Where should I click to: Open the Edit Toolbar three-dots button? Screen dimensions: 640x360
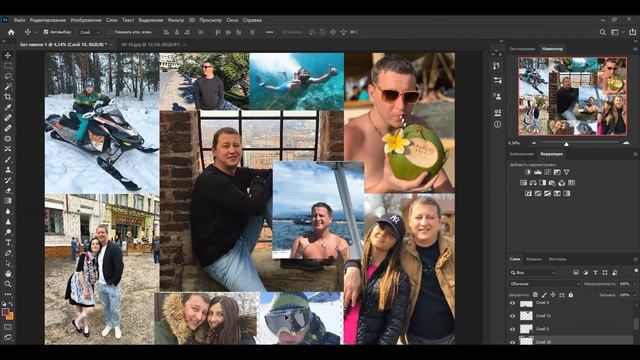pos(8,294)
